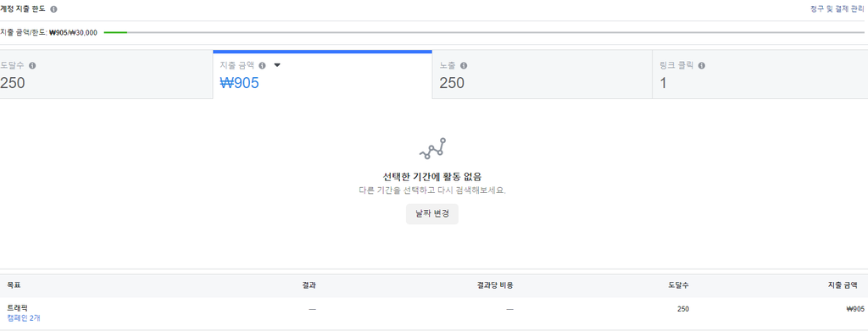Select the 노출 metric tab
The image size is (868, 331).
(x=542, y=74)
